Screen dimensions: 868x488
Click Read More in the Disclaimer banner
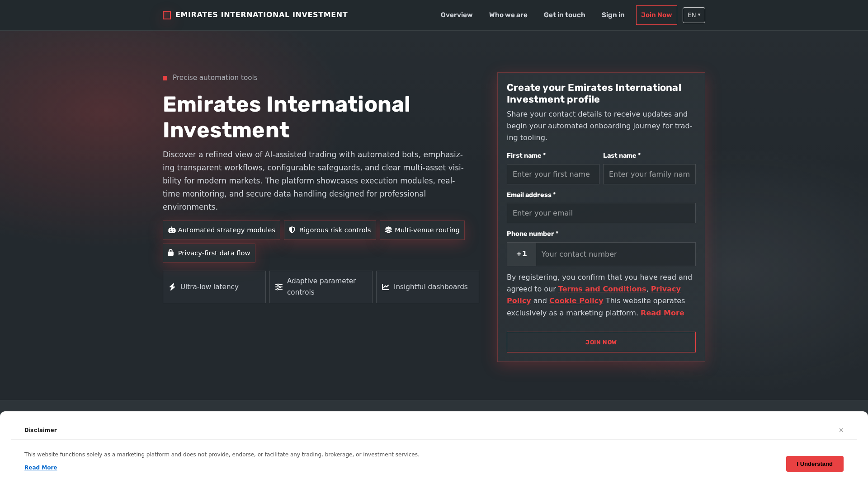point(41,468)
